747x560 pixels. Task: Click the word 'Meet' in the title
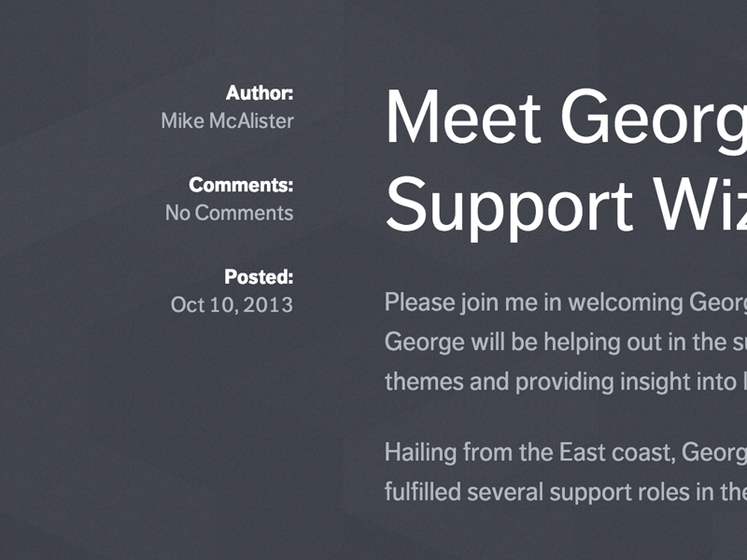point(463,116)
